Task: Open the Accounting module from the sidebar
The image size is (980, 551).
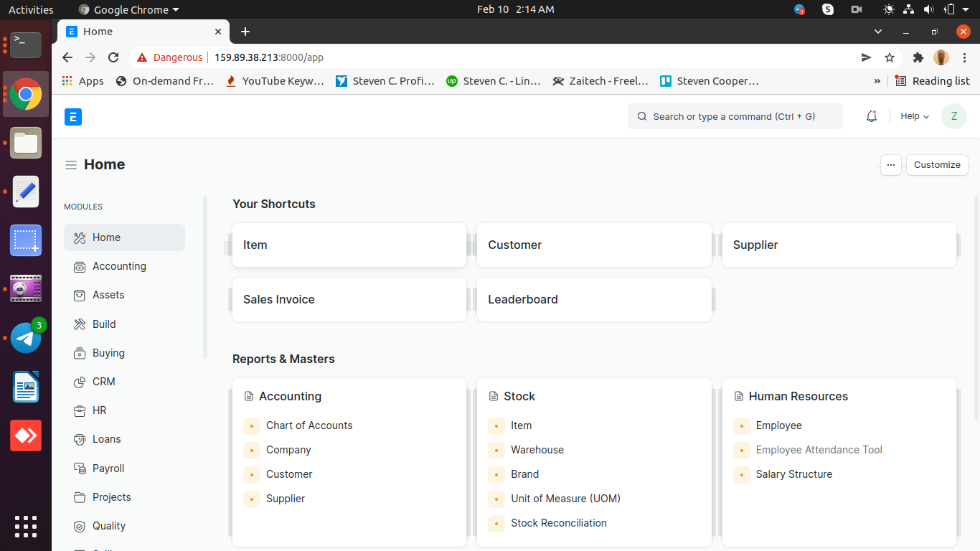Action: [x=118, y=266]
